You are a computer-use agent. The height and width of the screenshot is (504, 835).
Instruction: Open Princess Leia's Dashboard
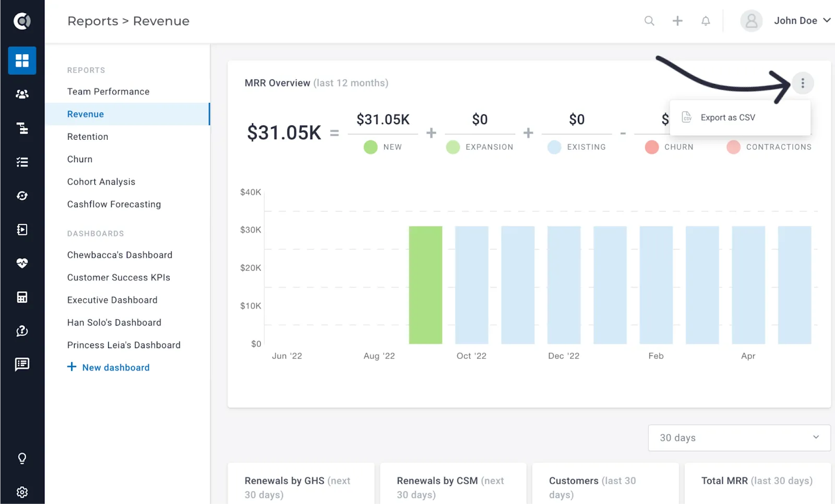[x=124, y=345]
